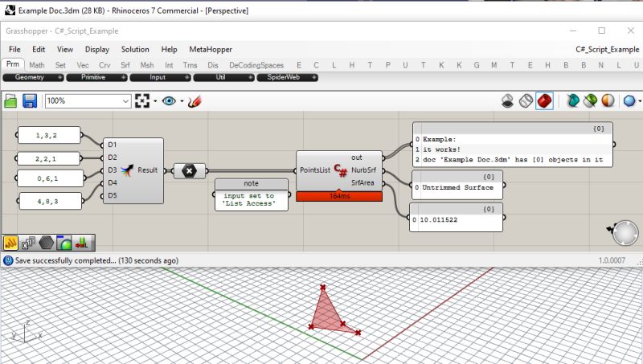Toggle the dark hexagon widget icon
The width and height of the screenshot is (643, 364).
coord(47,243)
